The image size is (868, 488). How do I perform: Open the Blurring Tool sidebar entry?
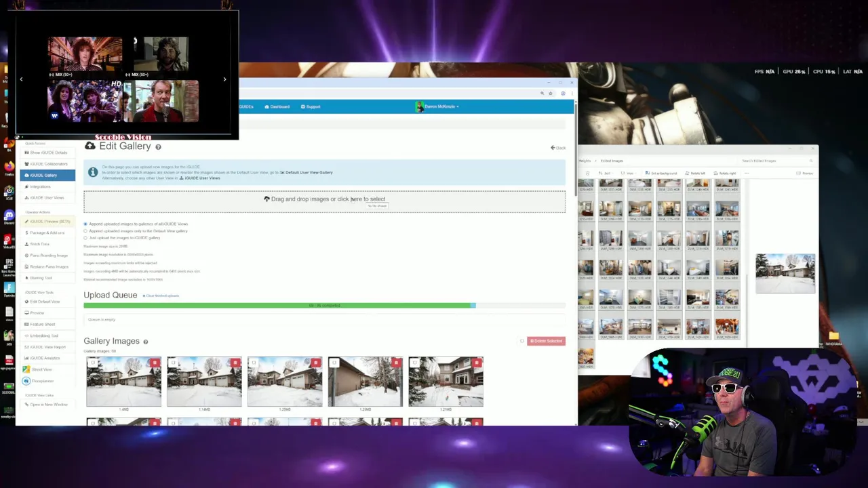(x=46, y=278)
